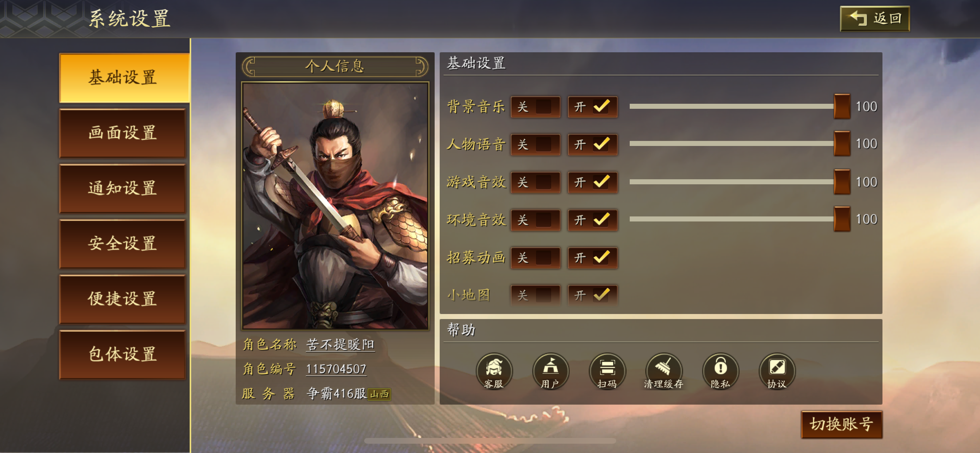This screenshot has height=453, width=980.
Task: Turn off 人物语音 with 关 option
Action: pos(535,144)
